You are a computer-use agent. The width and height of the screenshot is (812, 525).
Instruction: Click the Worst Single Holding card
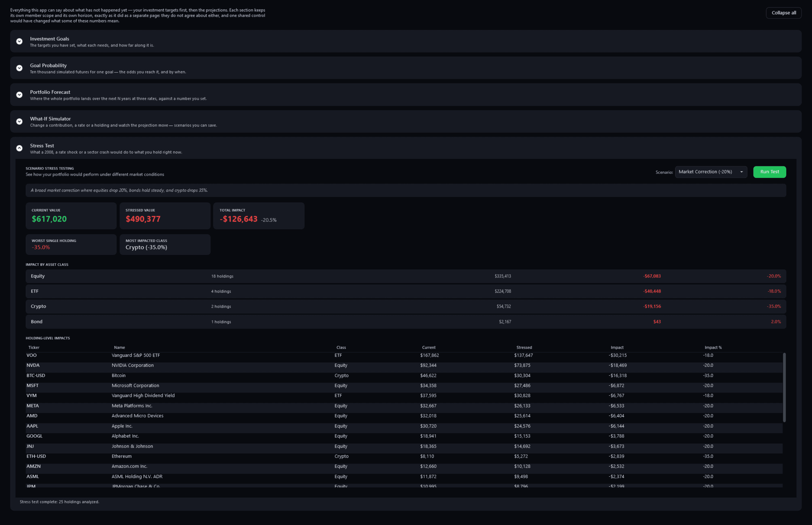(x=71, y=244)
